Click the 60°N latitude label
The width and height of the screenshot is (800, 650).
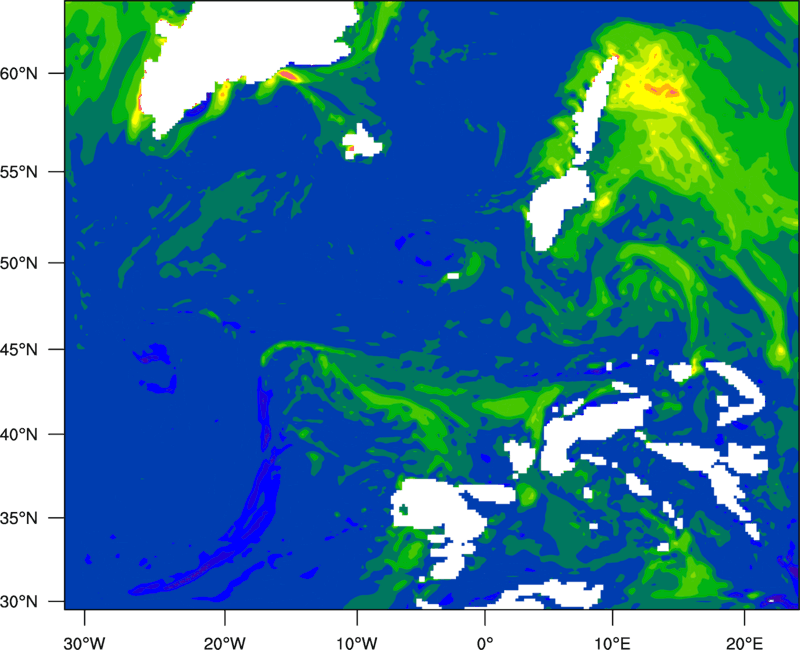19,73
